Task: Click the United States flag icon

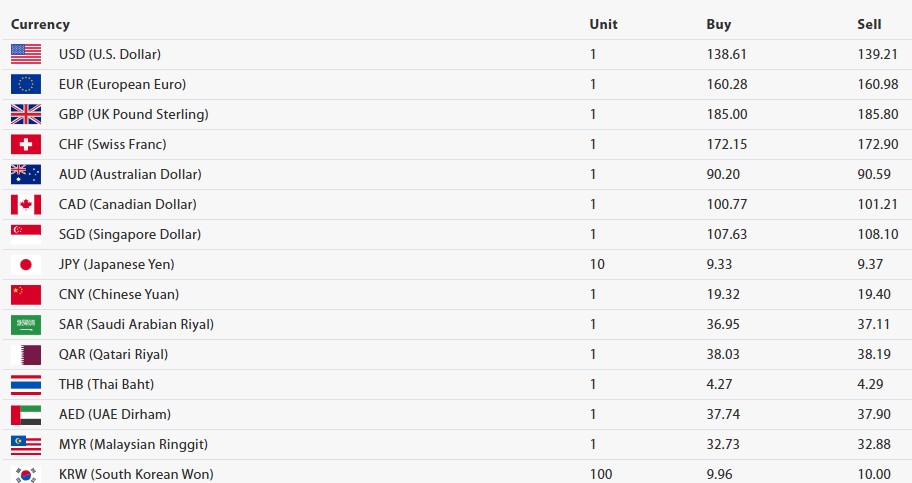Action: pos(26,54)
